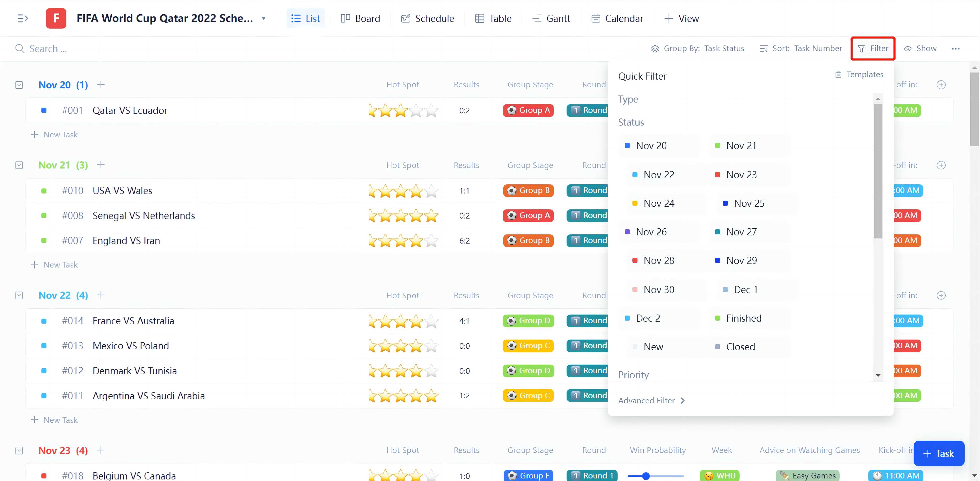Add a new View with the plus button
980x481 pixels.
pyautogui.click(x=681, y=18)
